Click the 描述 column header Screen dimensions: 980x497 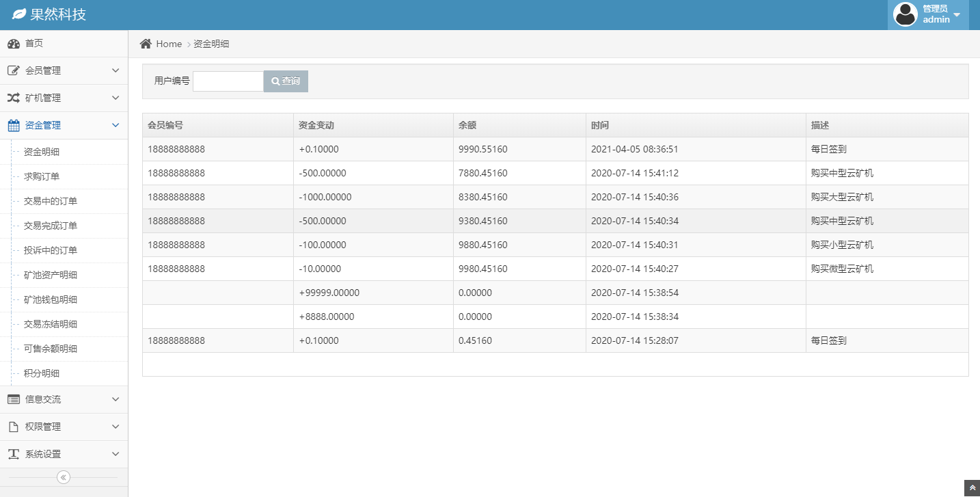point(887,125)
